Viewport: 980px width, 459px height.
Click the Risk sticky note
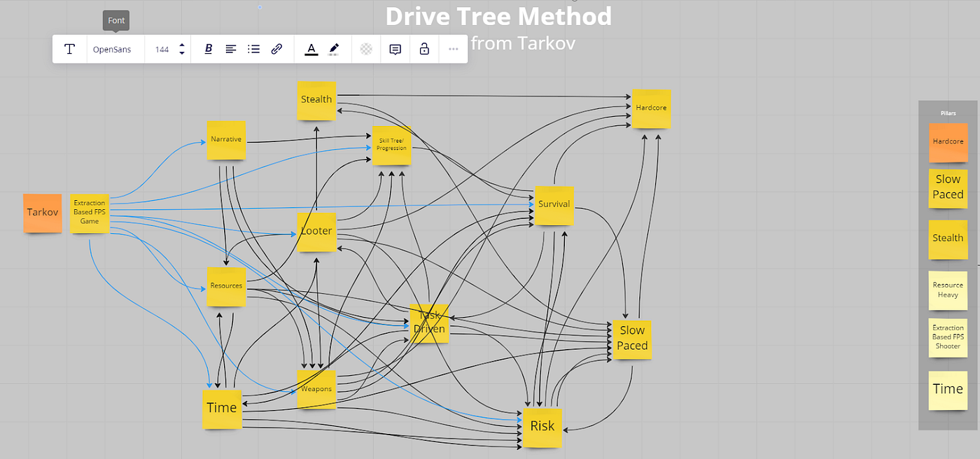pyautogui.click(x=542, y=426)
